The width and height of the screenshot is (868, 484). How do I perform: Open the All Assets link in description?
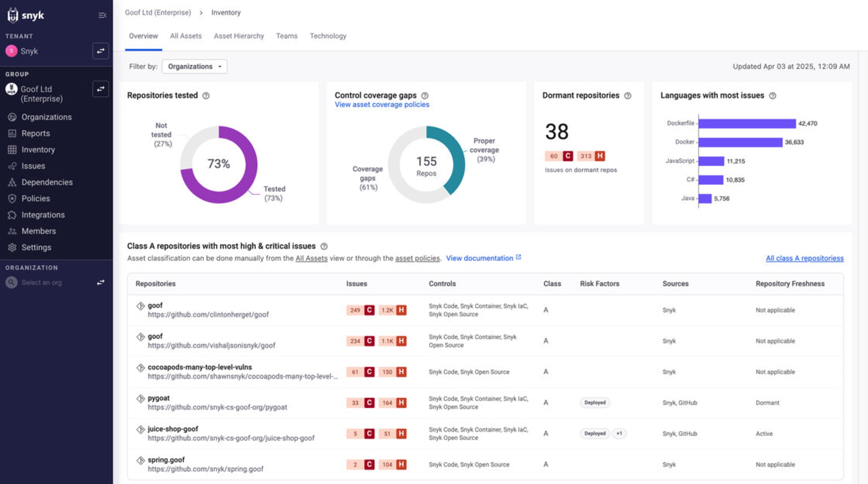[312, 258]
